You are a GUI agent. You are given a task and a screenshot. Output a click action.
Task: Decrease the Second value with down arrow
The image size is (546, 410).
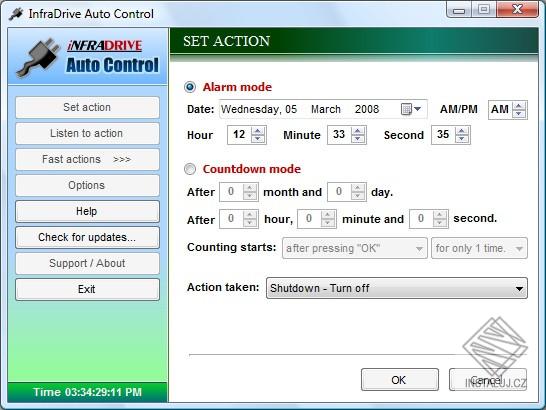click(x=462, y=139)
